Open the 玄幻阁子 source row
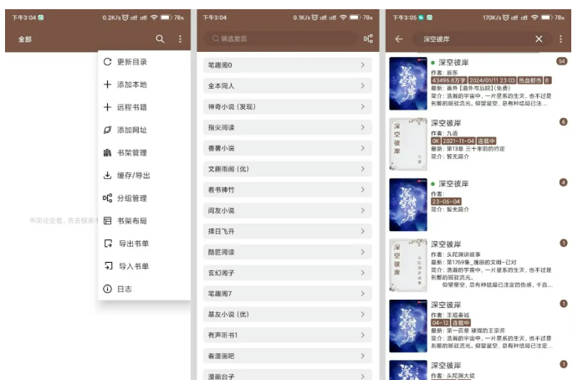The height and width of the screenshot is (380, 588). (x=287, y=273)
